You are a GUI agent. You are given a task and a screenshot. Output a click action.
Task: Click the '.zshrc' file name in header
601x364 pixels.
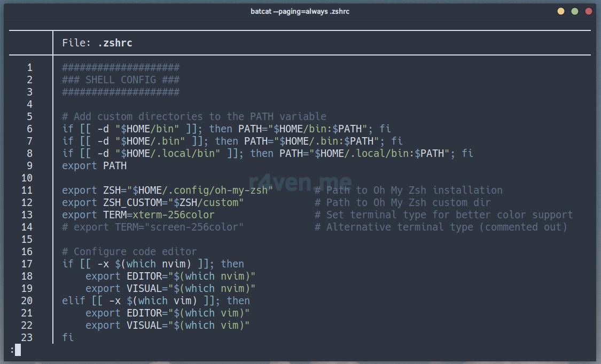115,43
